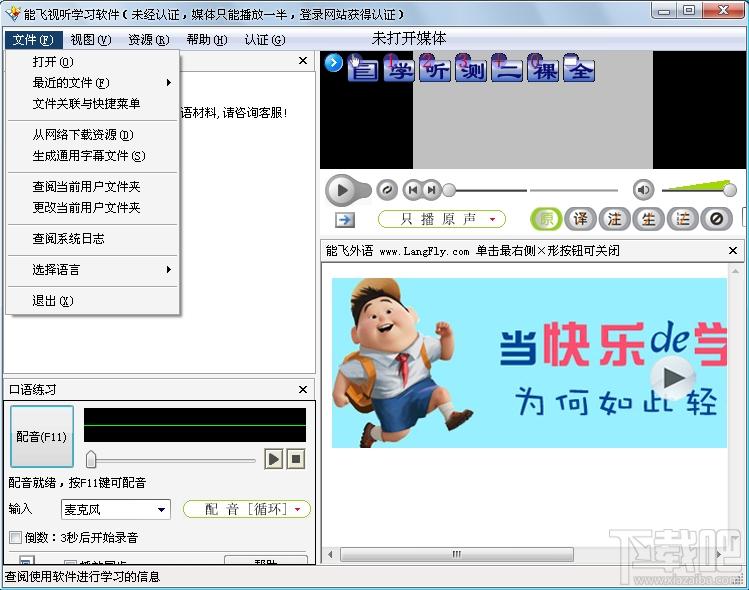Choose 生成通用字幕文件(S) menu entry

pyautogui.click(x=93, y=156)
